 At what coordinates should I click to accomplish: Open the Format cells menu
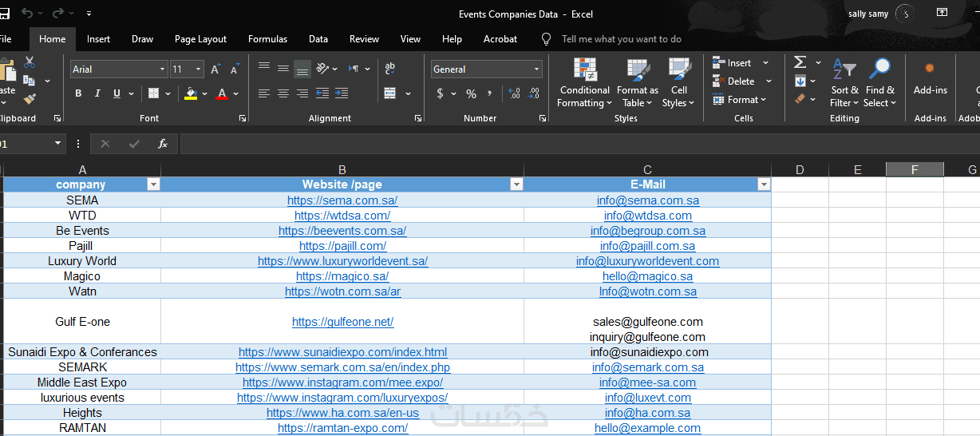pyautogui.click(x=739, y=100)
